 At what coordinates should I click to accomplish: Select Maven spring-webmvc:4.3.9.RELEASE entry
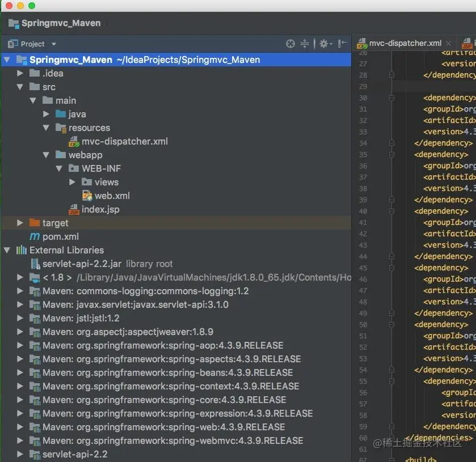pyautogui.click(x=172, y=441)
